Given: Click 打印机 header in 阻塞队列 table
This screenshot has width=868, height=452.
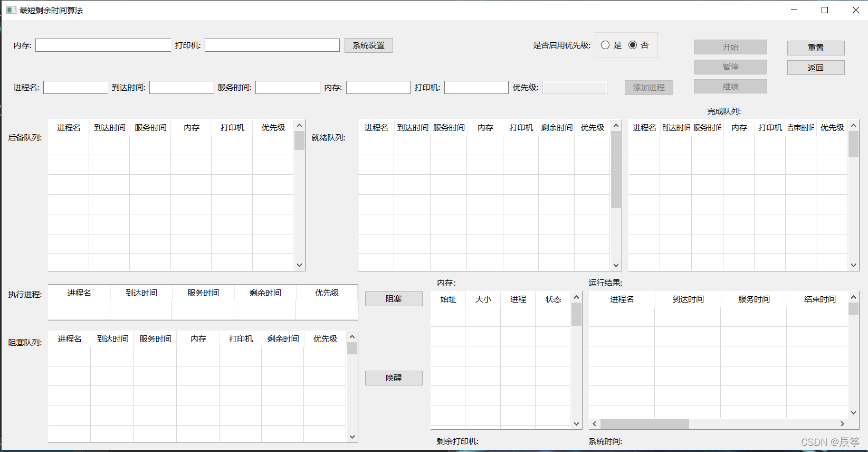Looking at the screenshot, I should click(x=241, y=339).
